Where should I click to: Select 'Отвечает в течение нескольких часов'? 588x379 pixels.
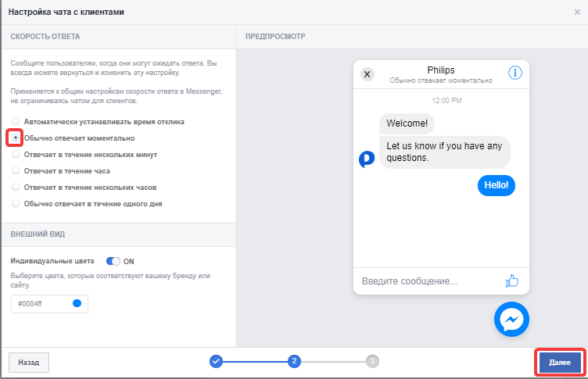[x=16, y=187]
